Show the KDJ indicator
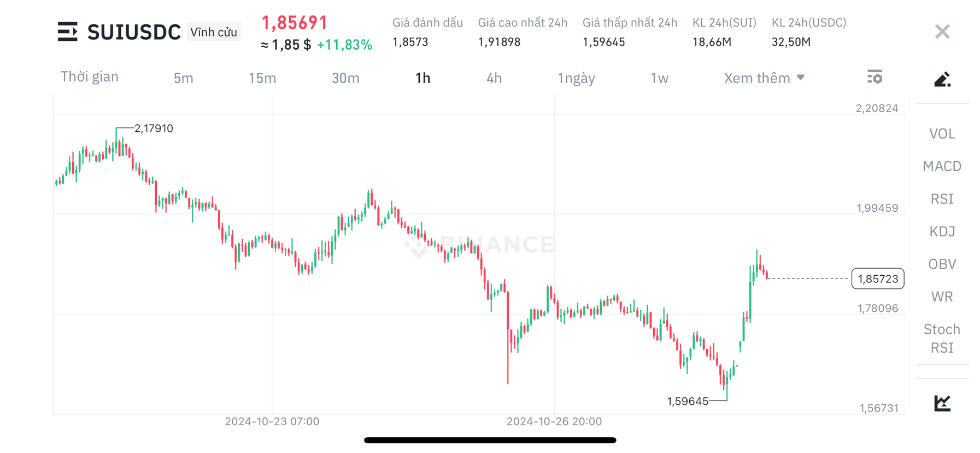Viewport: 980px width, 453px height. [x=942, y=231]
